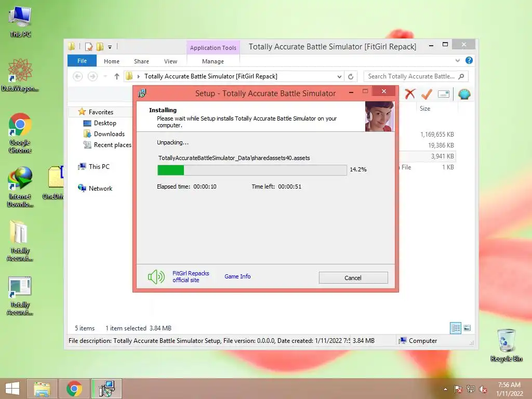532x399 pixels.
Task: Open the Action Center flag icon
Action: coord(458,389)
